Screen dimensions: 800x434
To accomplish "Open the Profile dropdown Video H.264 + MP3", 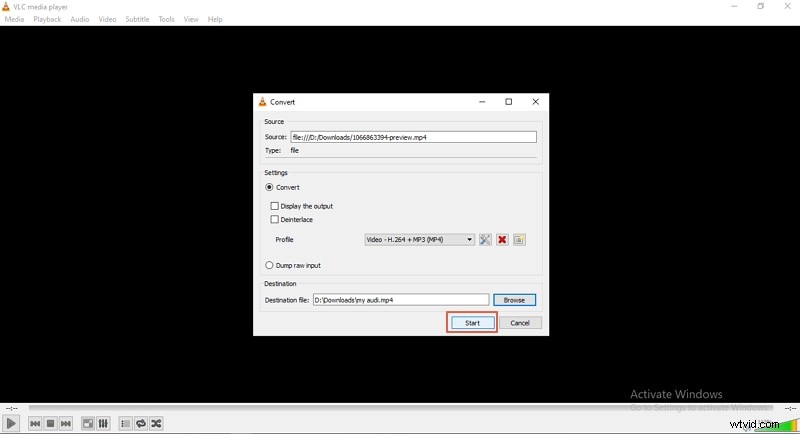I will (x=419, y=239).
